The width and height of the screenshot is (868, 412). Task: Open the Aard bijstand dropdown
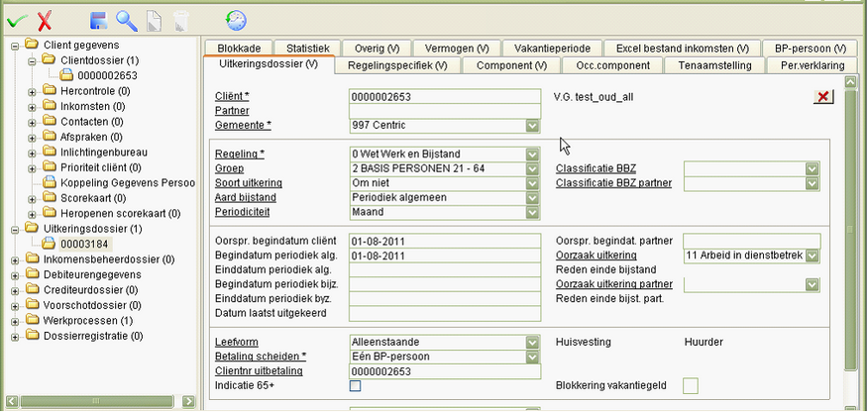(532, 197)
